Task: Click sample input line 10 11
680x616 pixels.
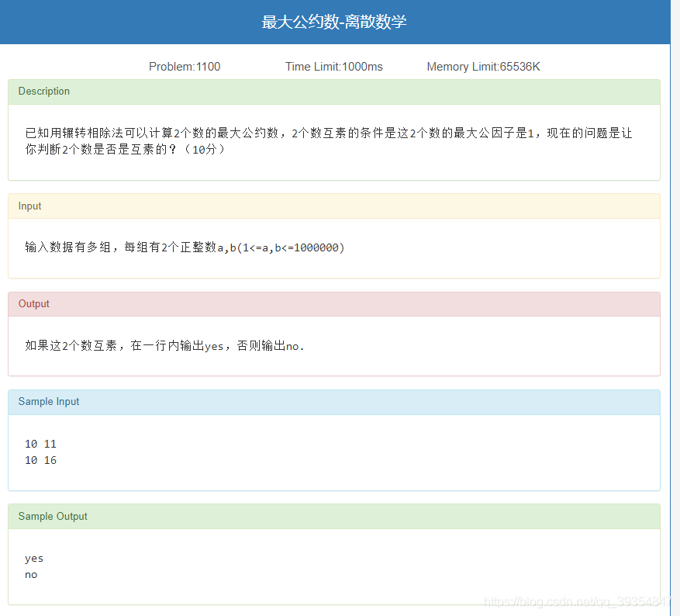Action: pyautogui.click(x=41, y=444)
